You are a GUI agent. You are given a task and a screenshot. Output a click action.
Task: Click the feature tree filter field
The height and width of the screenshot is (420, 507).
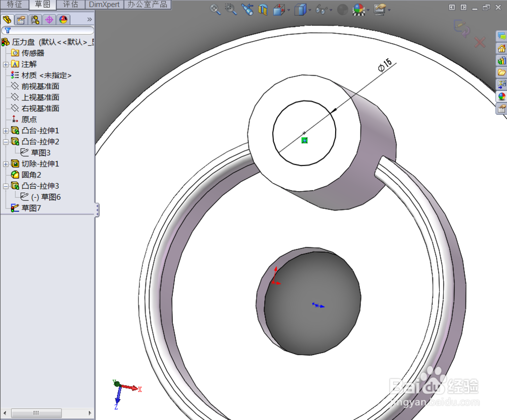[48, 30]
